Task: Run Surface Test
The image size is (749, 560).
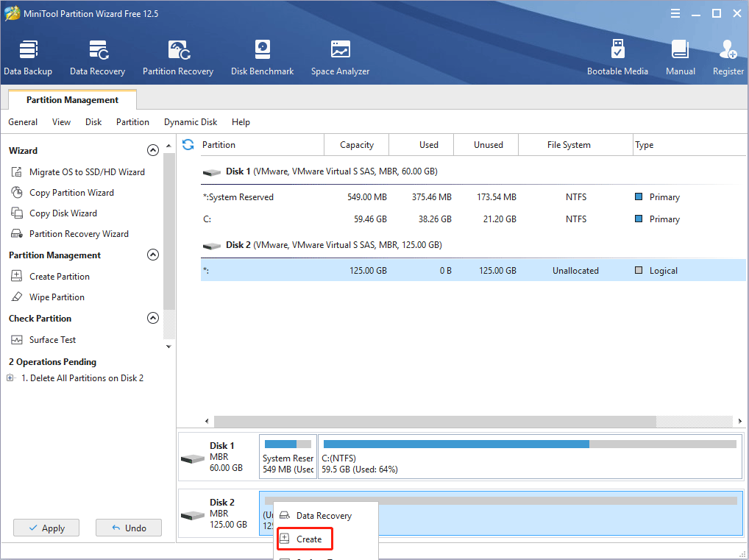Action: pyautogui.click(x=43, y=340)
